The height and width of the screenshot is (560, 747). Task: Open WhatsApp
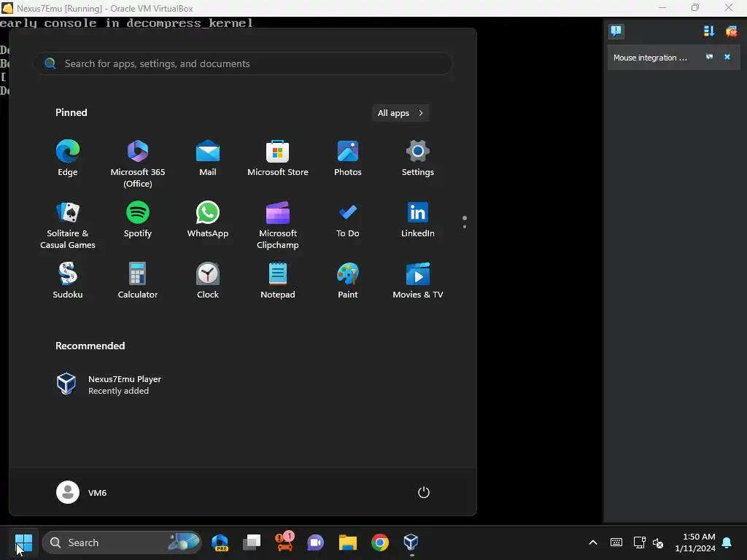click(208, 220)
